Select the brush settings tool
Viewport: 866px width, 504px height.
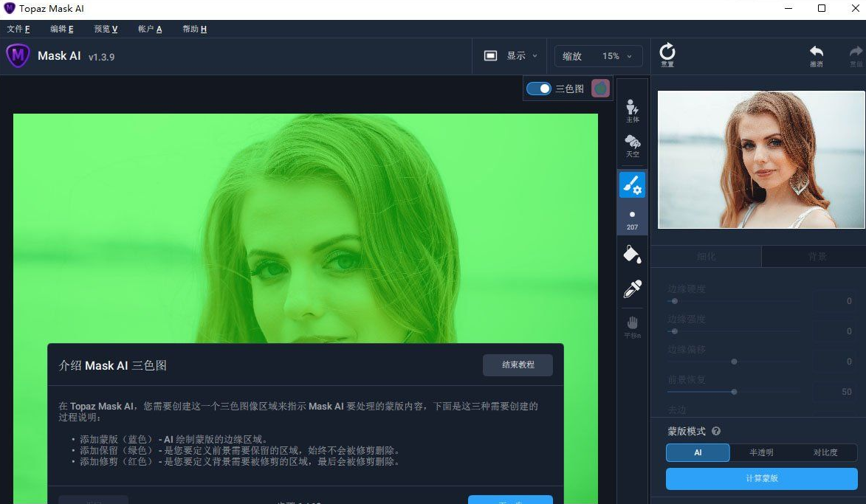click(633, 184)
